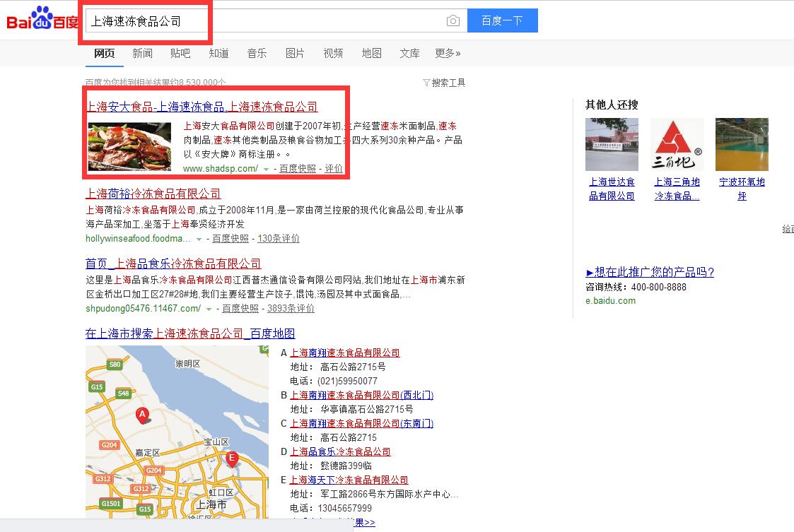Viewport: 794px width, 532px height.
Task: Click the Shanghai map preview image
Action: 177,432
